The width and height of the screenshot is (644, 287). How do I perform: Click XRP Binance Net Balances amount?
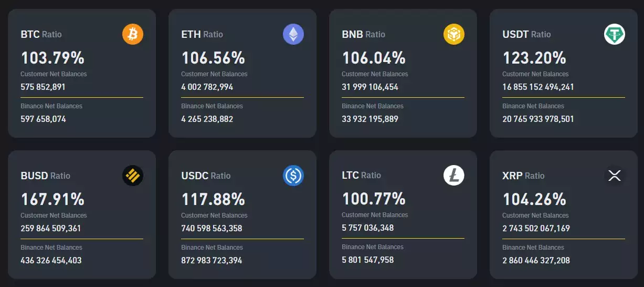tap(536, 260)
